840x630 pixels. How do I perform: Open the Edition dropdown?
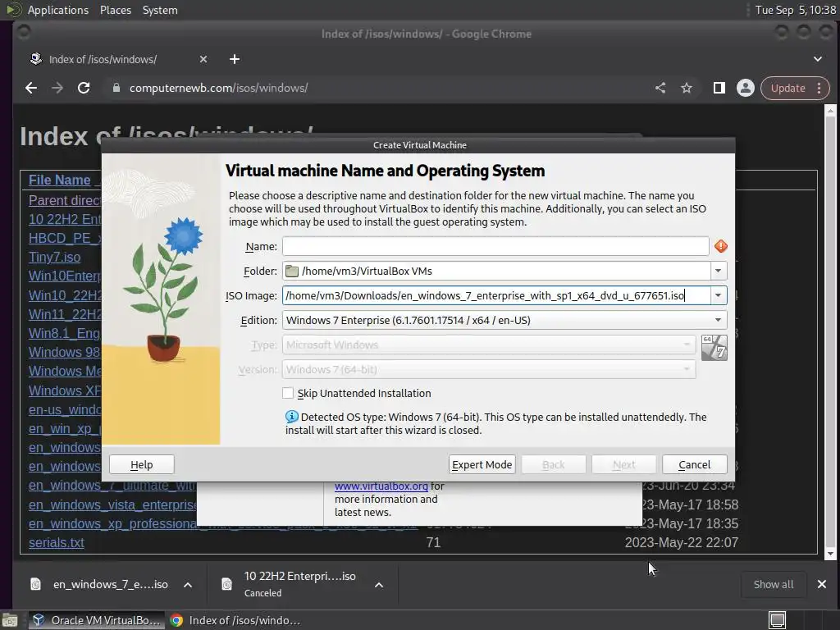504,321
